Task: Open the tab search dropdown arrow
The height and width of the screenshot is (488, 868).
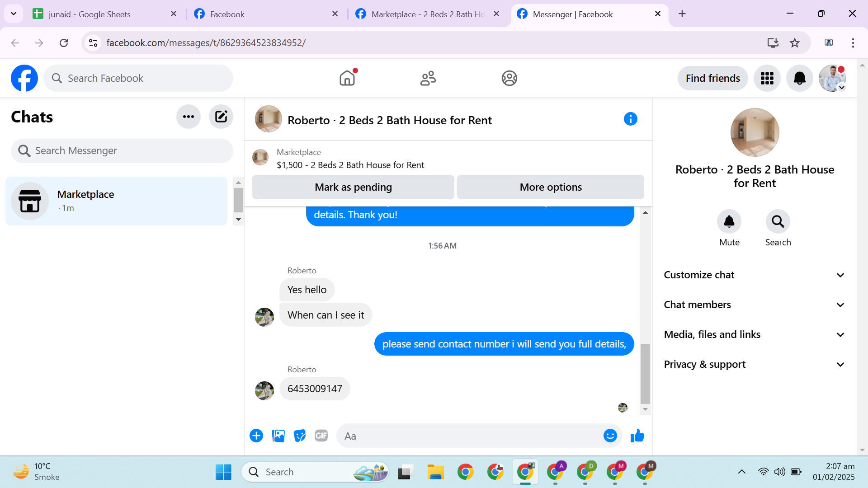Action: tap(14, 14)
